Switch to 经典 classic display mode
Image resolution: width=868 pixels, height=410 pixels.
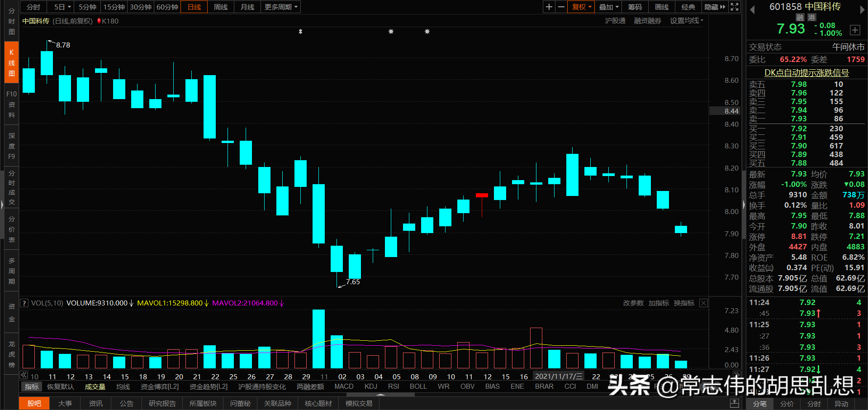(688, 7)
